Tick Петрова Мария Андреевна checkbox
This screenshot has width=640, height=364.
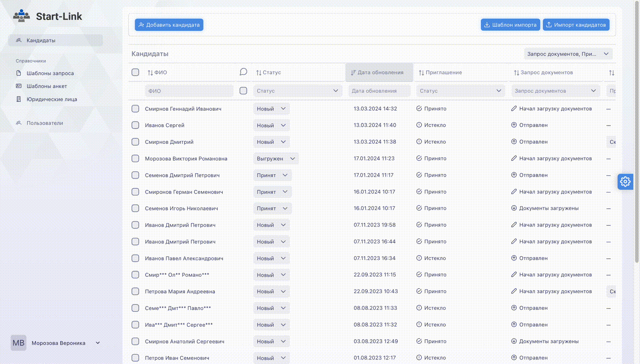point(135,291)
